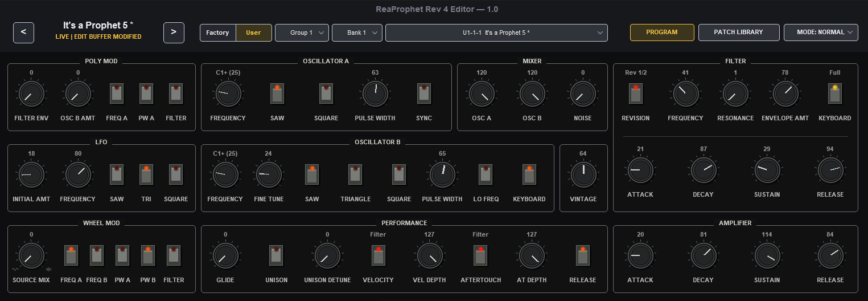
Task: Go to previous patch with left arrow
Action: coord(23,32)
